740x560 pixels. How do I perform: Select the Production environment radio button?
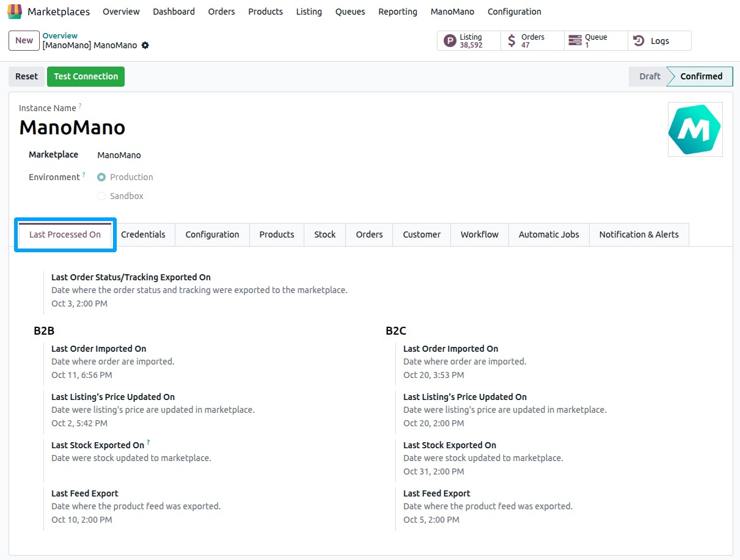101,177
